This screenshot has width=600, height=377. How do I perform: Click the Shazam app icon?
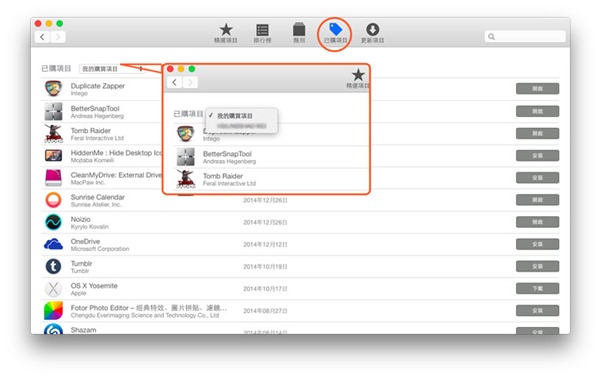[x=53, y=329]
